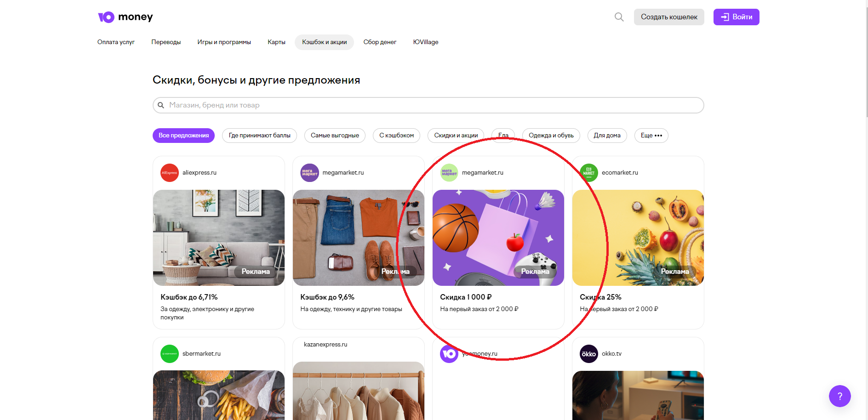868x420 pixels.
Task: Click the Кэшбэк до 6,71% offer title
Action: point(189,297)
